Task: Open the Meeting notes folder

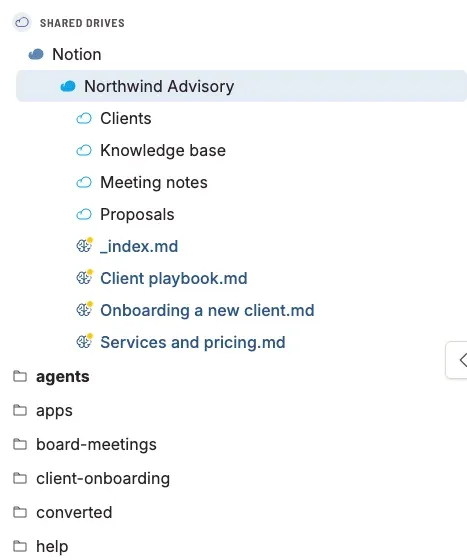Action: pos(154,182)
